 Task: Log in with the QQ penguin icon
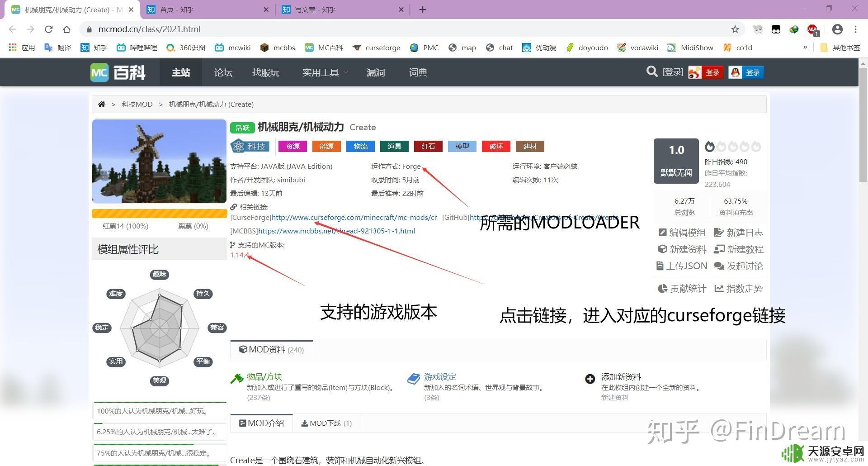tap(746, 72)
